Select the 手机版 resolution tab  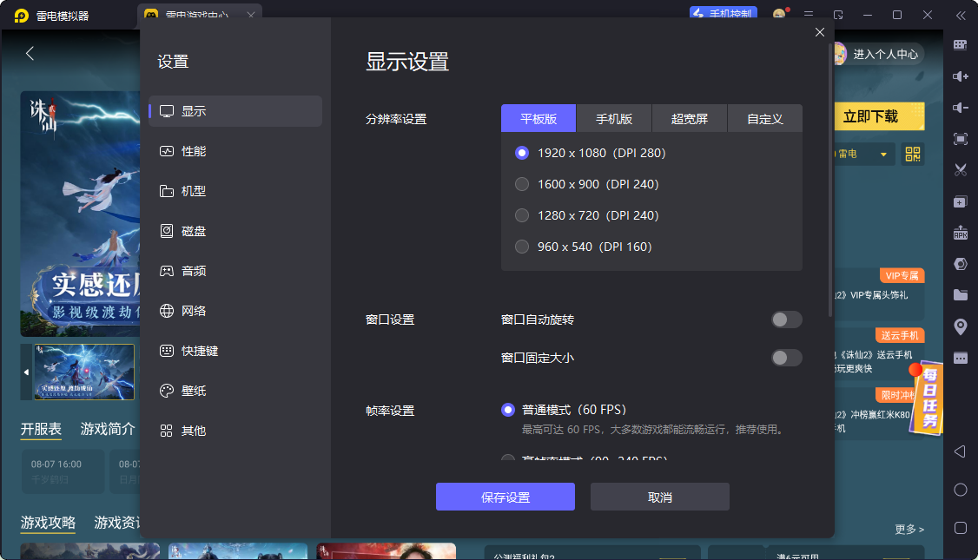pyautogui.click(x=614, y=118)
